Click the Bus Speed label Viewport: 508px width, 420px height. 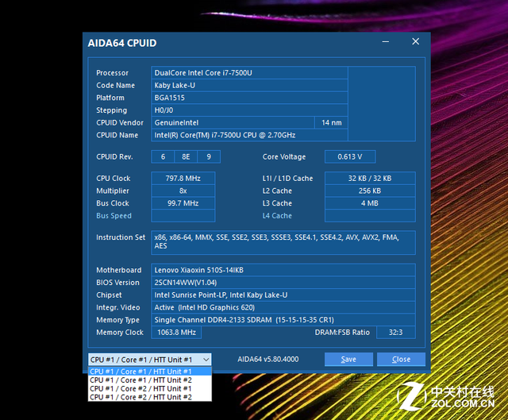(x=114, y=216)
